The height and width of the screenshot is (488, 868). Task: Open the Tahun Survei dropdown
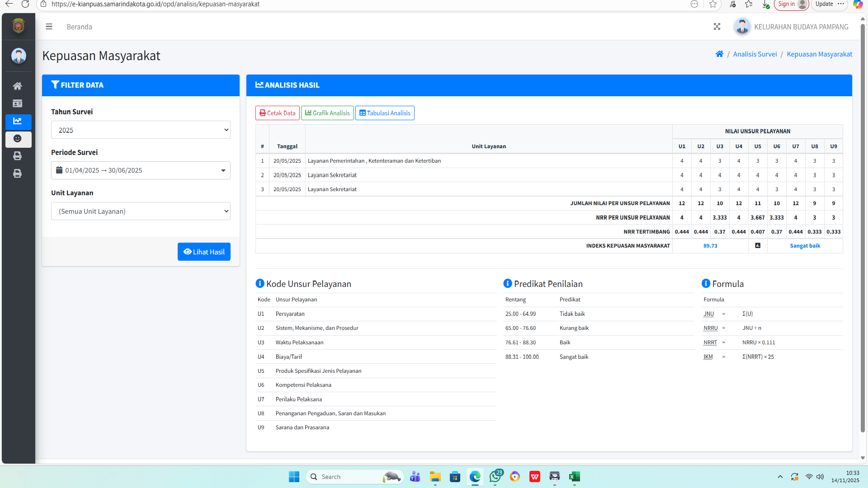pos(141,130)
